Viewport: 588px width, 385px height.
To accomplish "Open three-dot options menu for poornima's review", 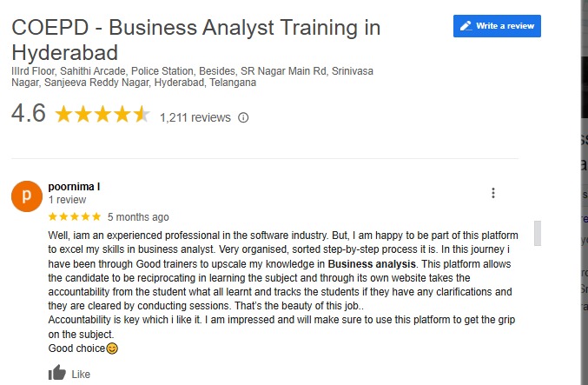I will [493, 193].
